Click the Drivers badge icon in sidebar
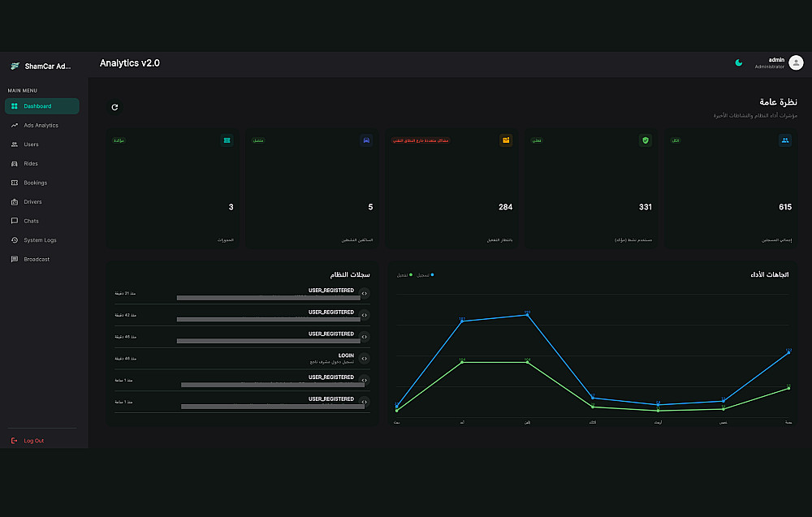This screenshot has height=517, width=812. click(x=15, y=202)
